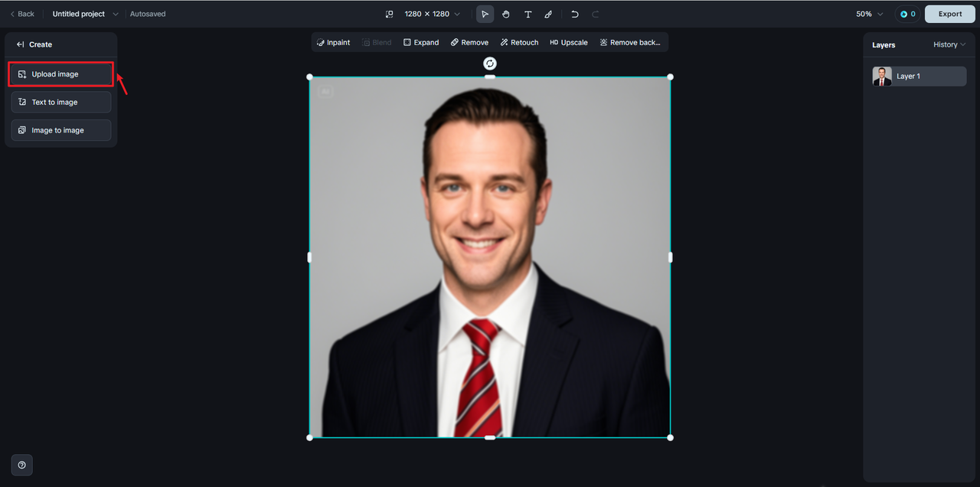Select the Remove eraser tool
Image resolution: width=980 pixels, height=487 pixels.
pyautogui.click(x=469, y=42)
